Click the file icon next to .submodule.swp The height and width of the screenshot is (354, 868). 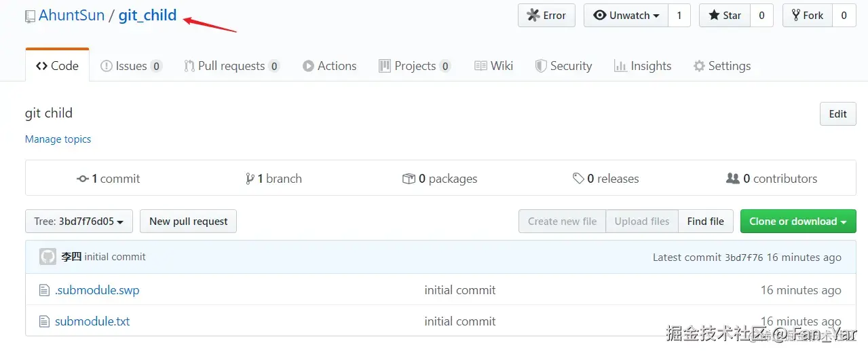point(44,291)
